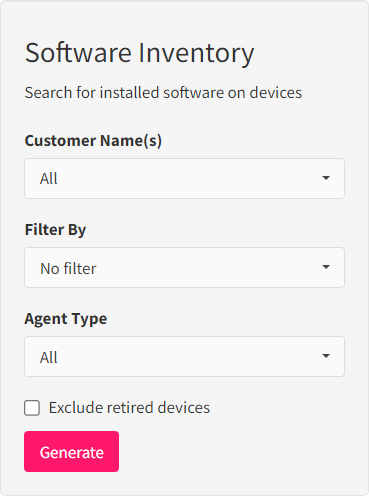Expand the Filter By dropdown
Viewport: 369px width, 496px height.
point(184,267)
